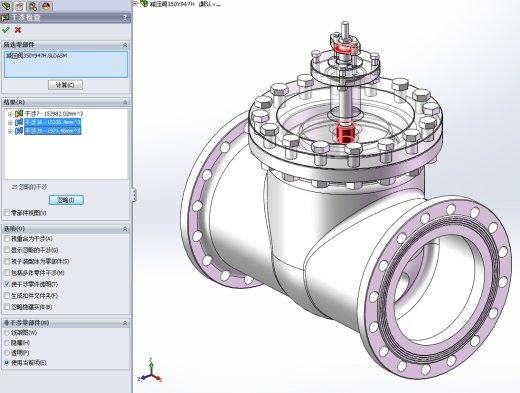Cancel interference check with red X
The width and height of the screenshot is (520, 393).
click(18, 30)
